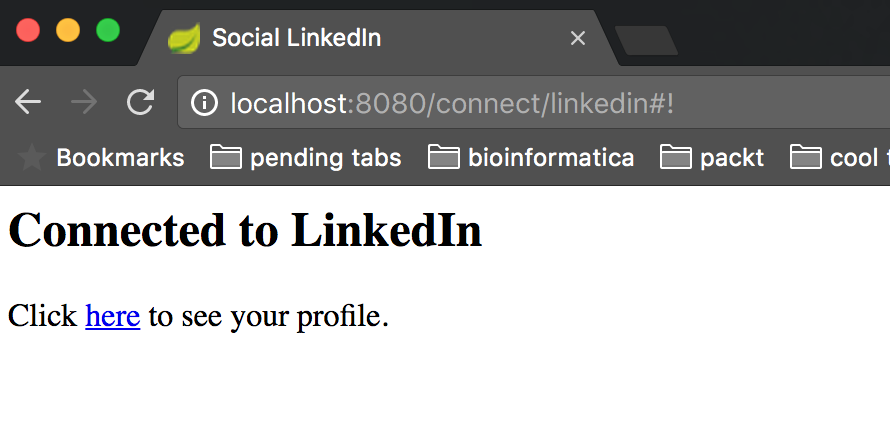Click the yellow minimize window button
Image resolution: width=890 pixels, height=436 pixels.
pos(68,30)
